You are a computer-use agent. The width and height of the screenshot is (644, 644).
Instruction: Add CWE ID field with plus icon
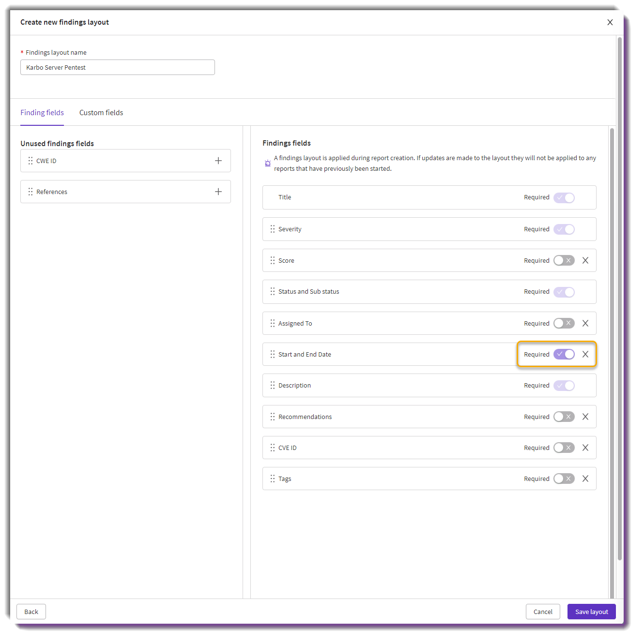218,161
